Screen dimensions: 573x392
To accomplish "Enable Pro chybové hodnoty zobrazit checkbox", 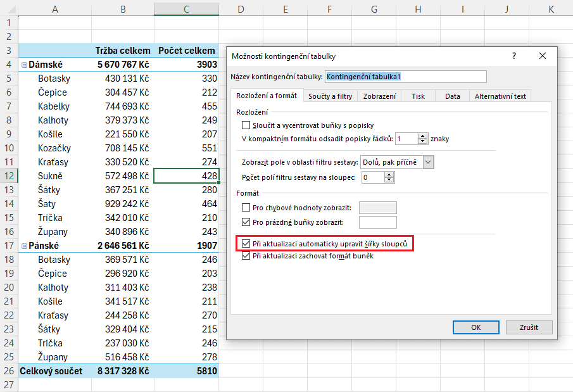I will click(246, 208).
